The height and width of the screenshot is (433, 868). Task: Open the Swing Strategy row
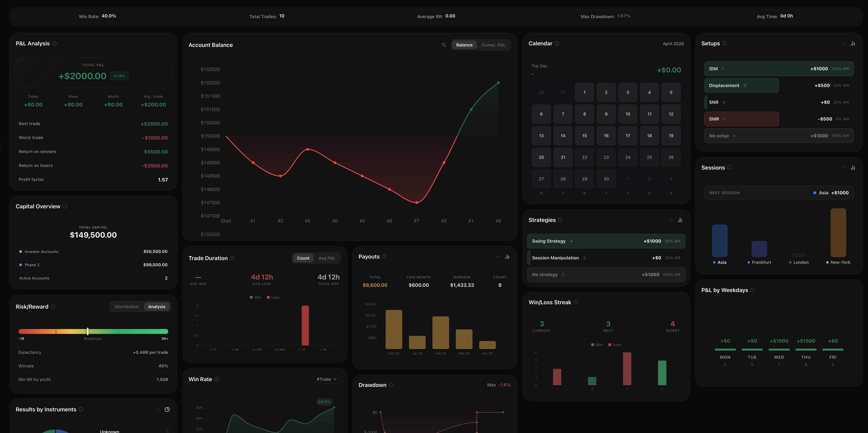606,241
